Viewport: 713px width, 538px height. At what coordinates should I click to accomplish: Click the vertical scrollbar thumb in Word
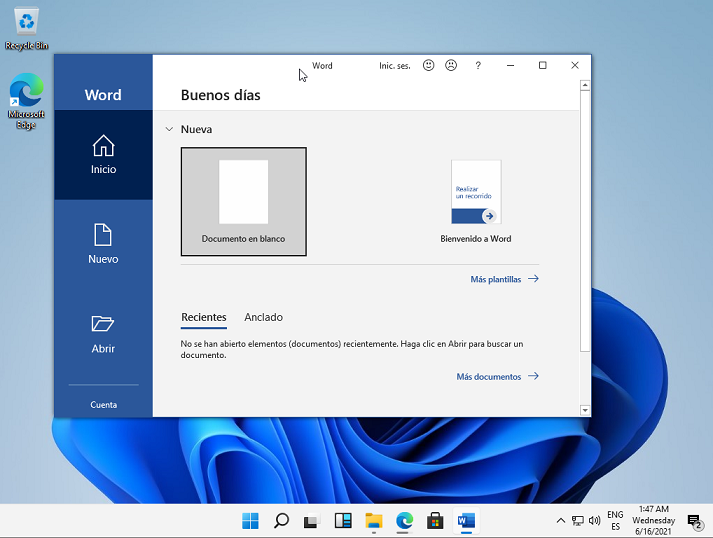[585, 221]
